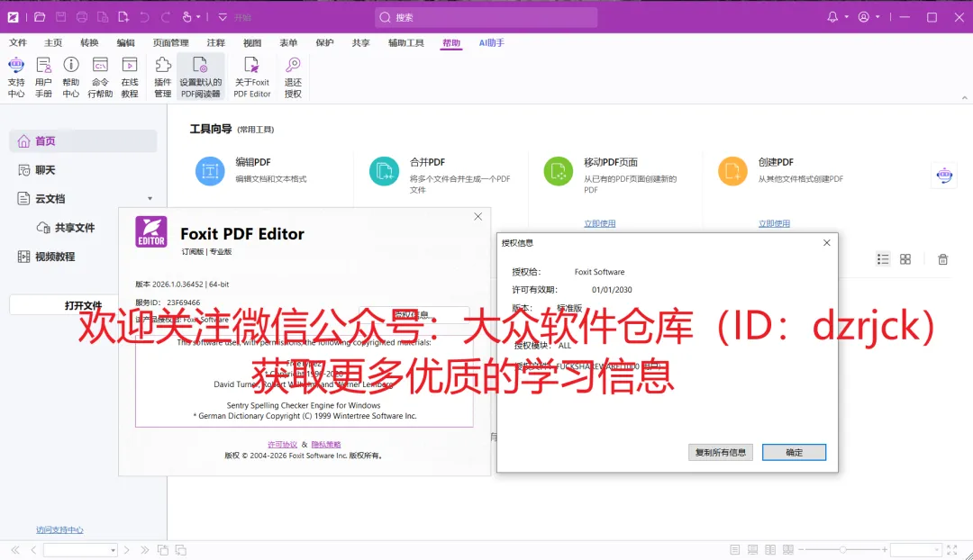This screenshot has width=973, height=560.
Task: Open Online Tutorials (在线教程) icon
Action: [x=130, y=77]
